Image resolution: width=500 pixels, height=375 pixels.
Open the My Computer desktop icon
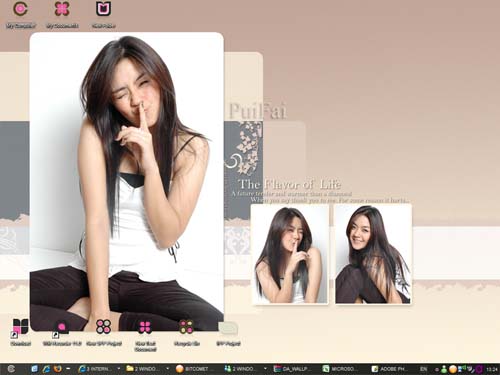[x=20, y=9]
